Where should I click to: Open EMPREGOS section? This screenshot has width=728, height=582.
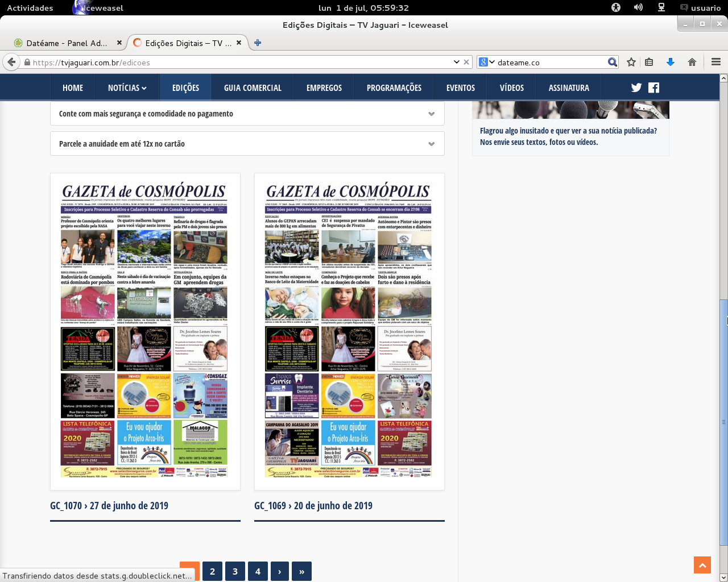pos(324,88)
